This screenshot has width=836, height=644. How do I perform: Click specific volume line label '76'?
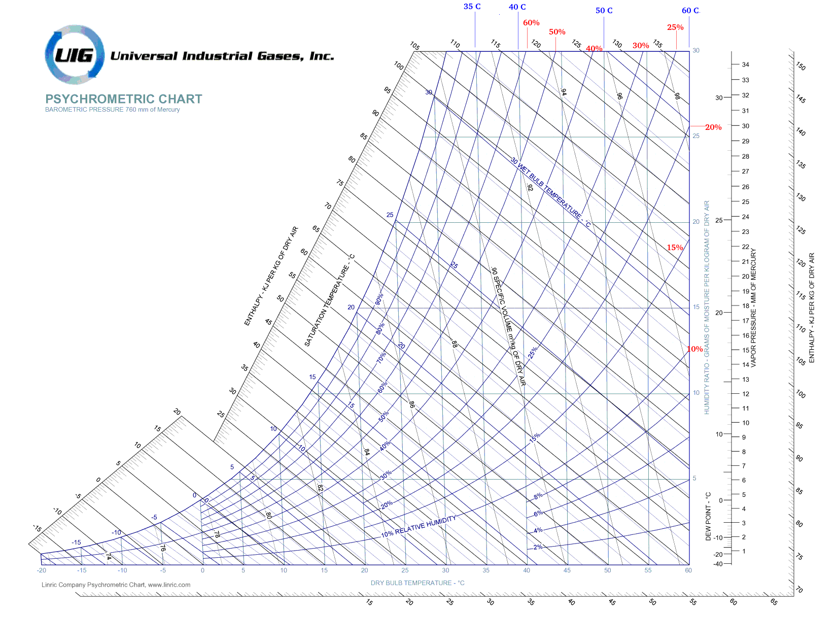point(163,549)
